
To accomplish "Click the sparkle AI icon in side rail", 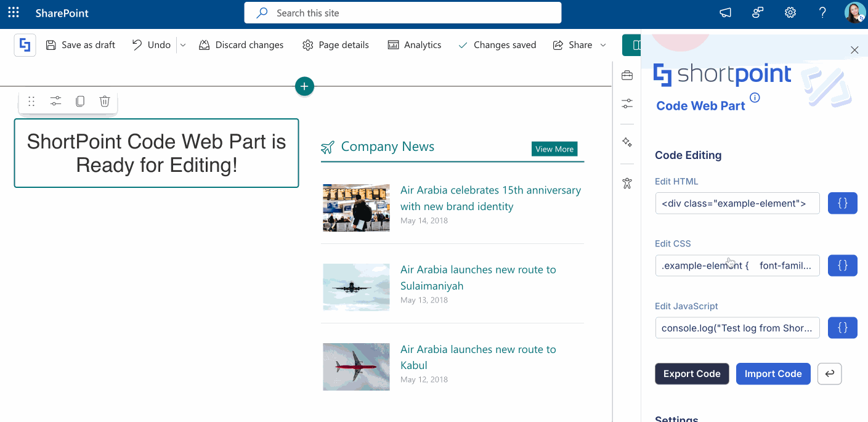I will (x=627, y=142).
